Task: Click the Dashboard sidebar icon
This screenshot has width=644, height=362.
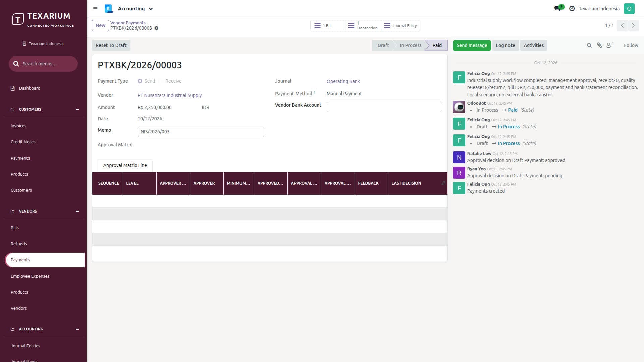Action: (x=13, y=88)
